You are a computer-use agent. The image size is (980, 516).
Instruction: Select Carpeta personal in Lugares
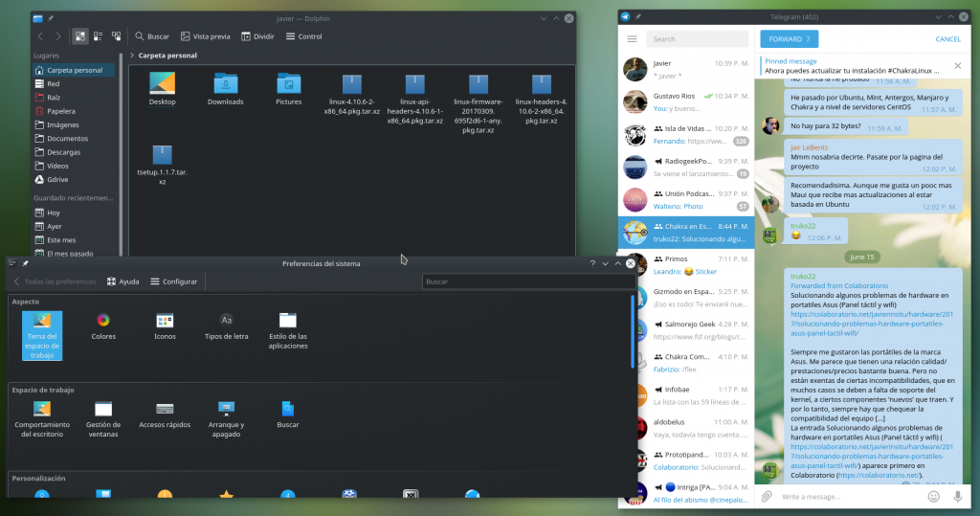point(73,70)
